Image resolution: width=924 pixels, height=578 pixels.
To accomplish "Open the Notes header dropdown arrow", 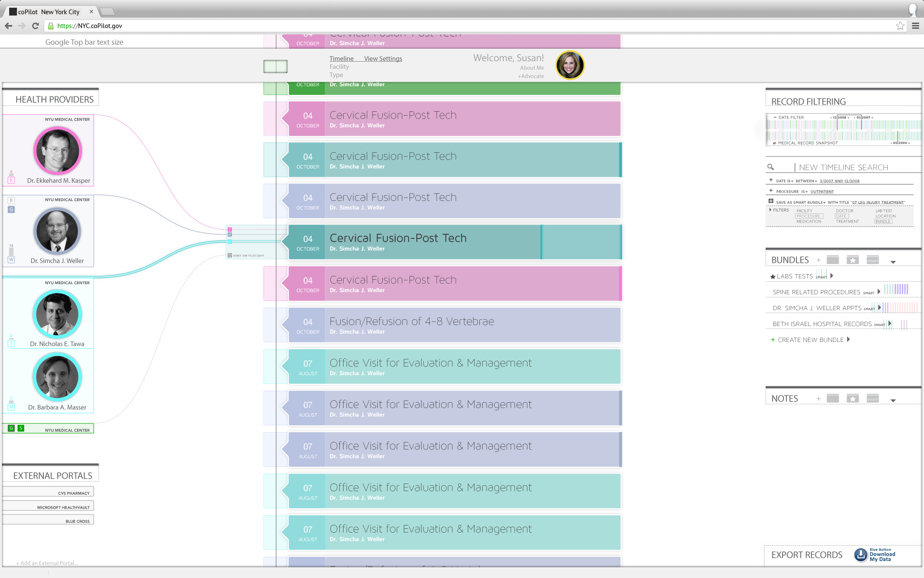I will [x=893, y=401].
